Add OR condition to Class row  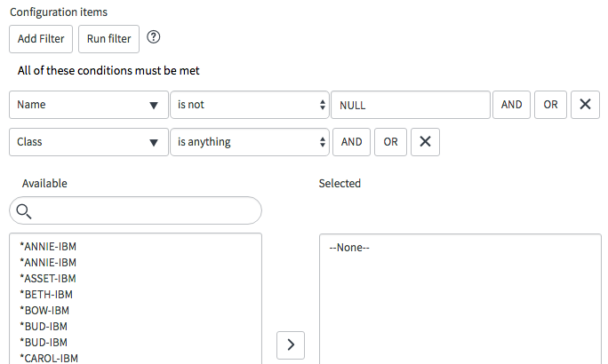tap(390, 141)
